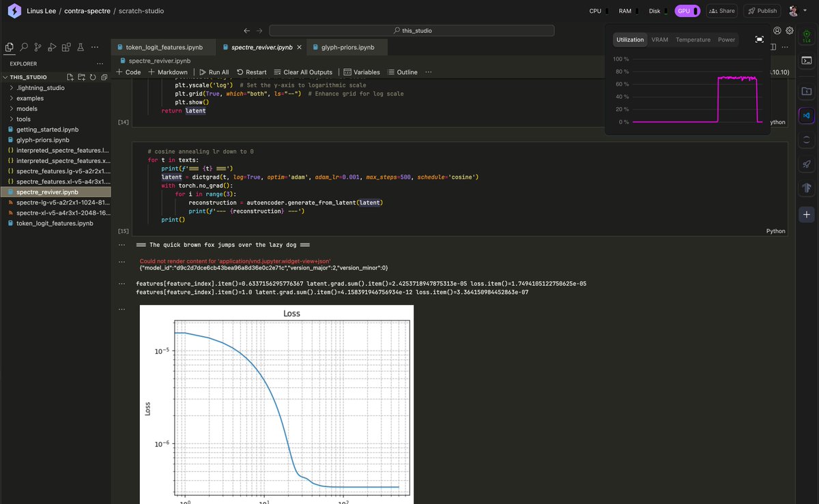
Task: Open the Terminal app in right sidebar
Action: pos(806,60)
